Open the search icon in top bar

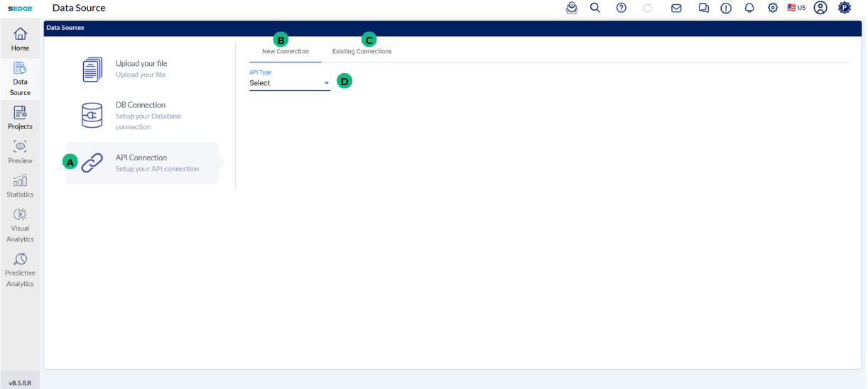click(595, 8)
